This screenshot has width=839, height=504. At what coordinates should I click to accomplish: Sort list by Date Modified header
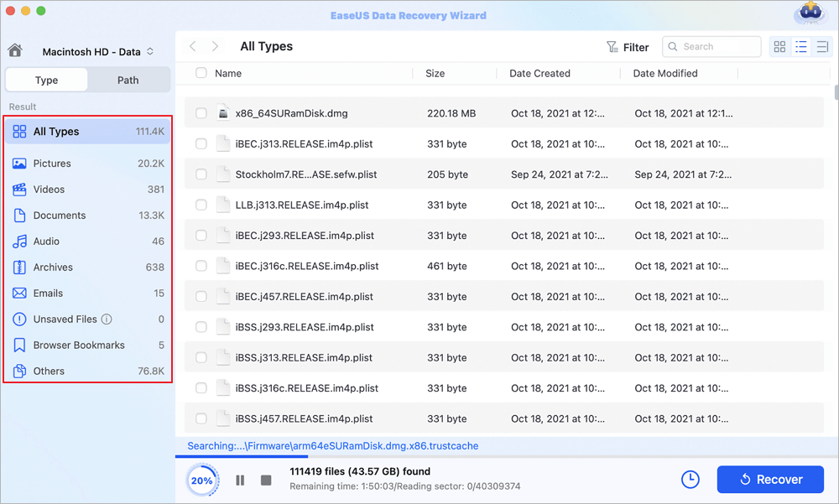665,74
